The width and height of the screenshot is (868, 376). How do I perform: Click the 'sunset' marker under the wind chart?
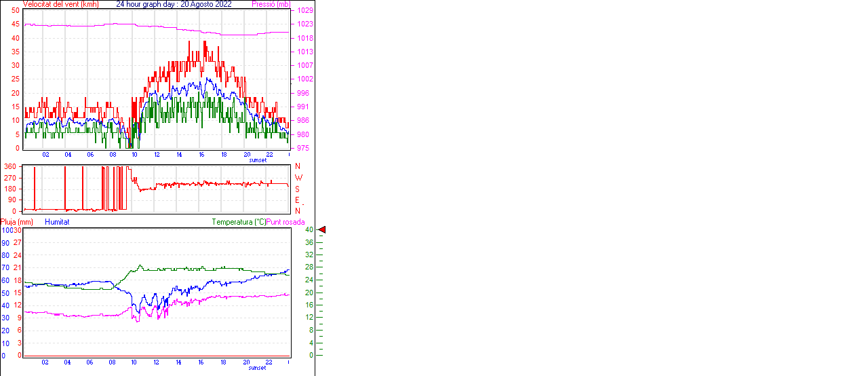258,160
